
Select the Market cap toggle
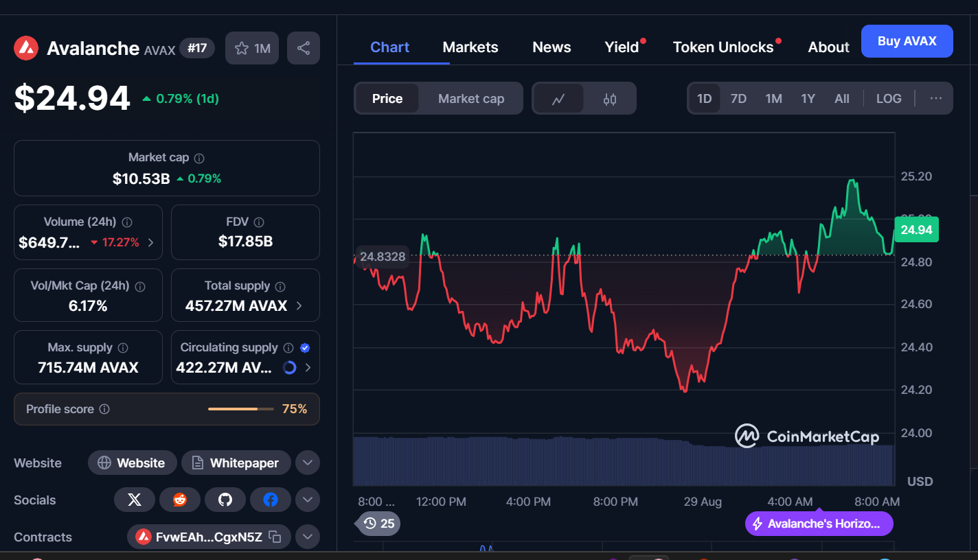pyautogui.click(x=471, y=99)
